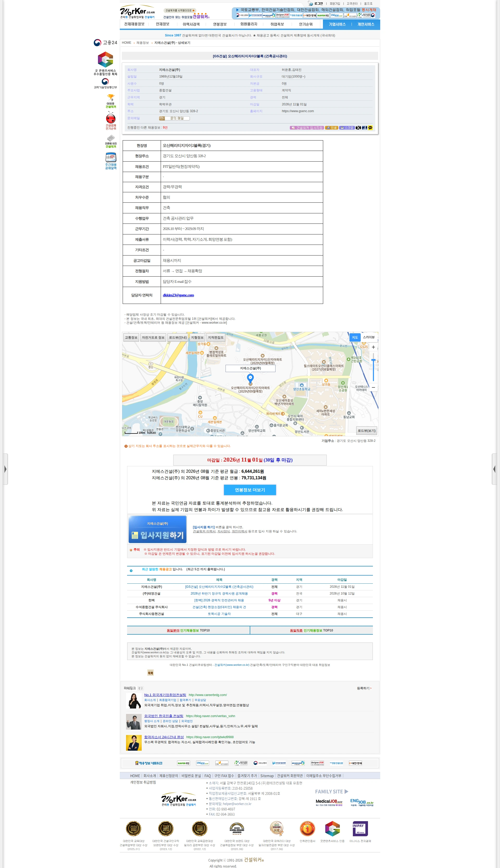Zoom out on the map with minus
The height and width of the screenshot is (868, 500).
pos(373,387)
